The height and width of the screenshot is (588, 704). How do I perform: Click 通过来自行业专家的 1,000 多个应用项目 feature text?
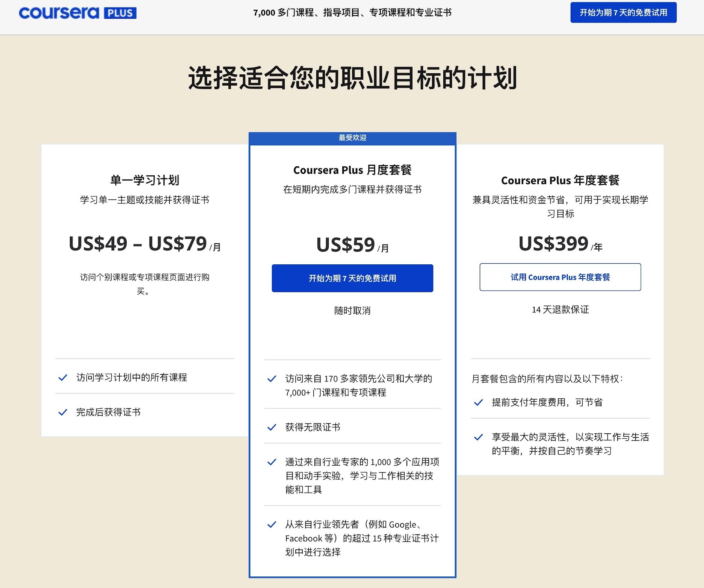[362, 476]
